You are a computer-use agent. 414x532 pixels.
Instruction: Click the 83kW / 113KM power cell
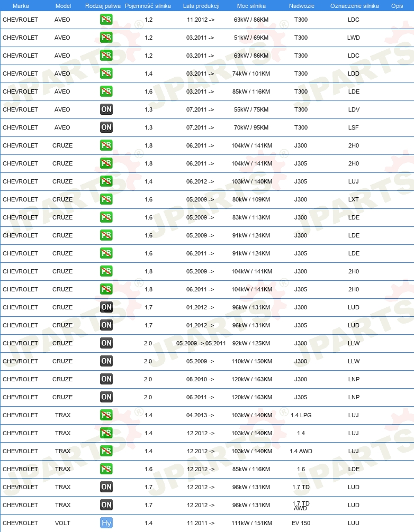coord(251,217)
